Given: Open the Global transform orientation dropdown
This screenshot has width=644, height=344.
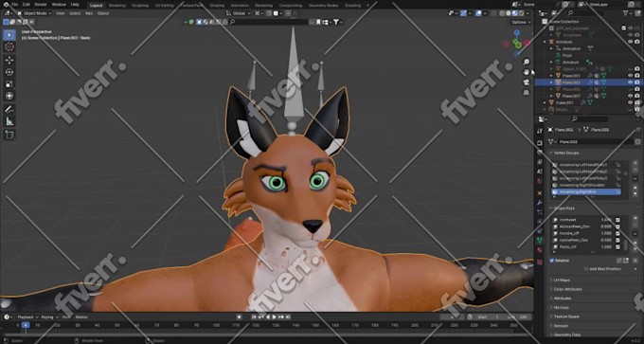Looking at the screenshot, I should (x=240, y=13).
